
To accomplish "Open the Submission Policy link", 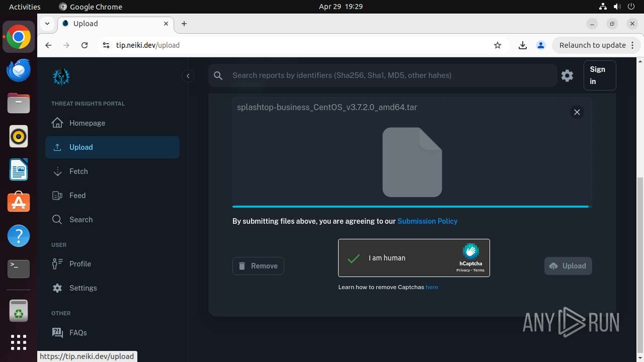I will pos(428,221).
